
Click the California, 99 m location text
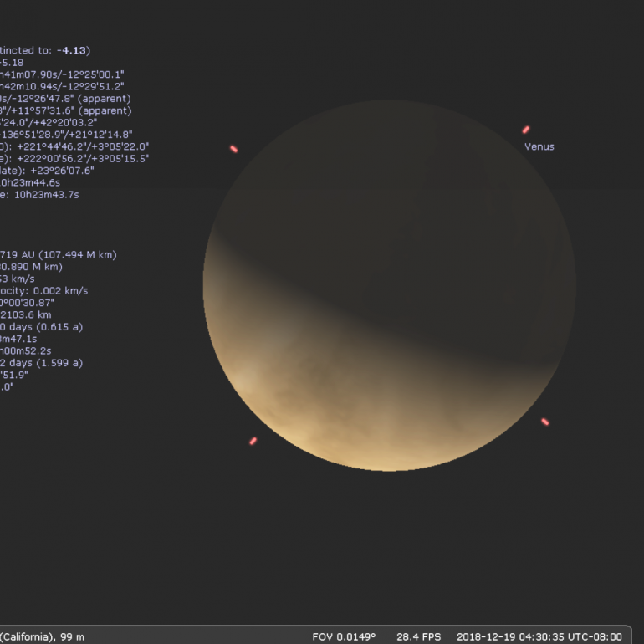pyautogui.click(x=42, y=636)
